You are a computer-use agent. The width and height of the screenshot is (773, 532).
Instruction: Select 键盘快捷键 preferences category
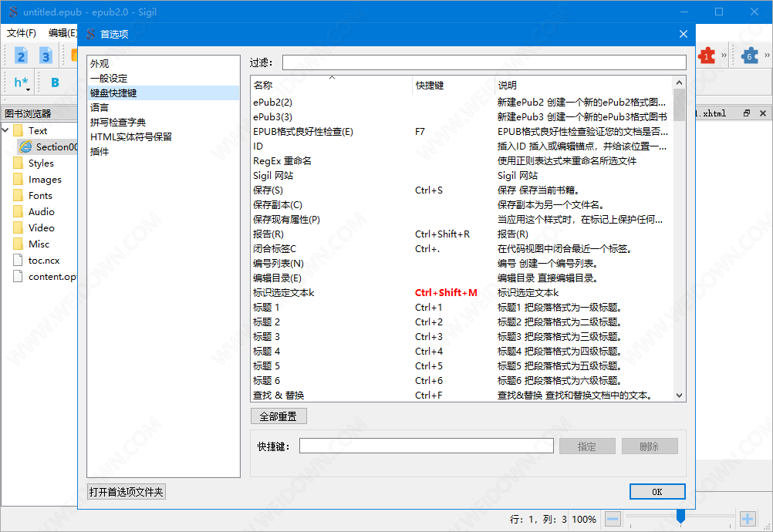coord(164,93)
